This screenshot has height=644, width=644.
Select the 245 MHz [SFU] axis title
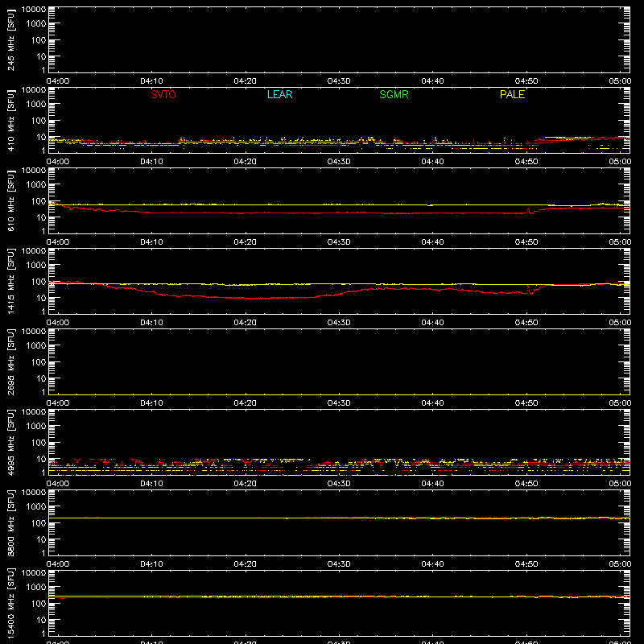[x=11, y=39]
